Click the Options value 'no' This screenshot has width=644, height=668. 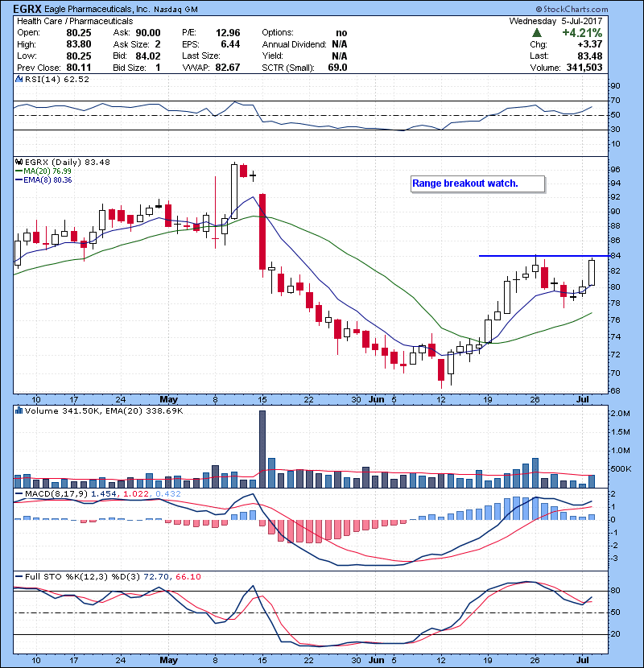341,33
